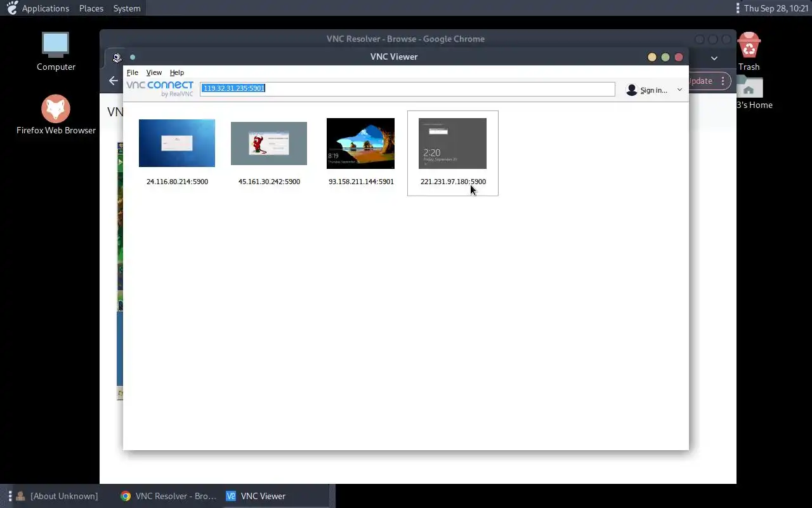Open the File menu in VNC Viewer

[132, 72]
